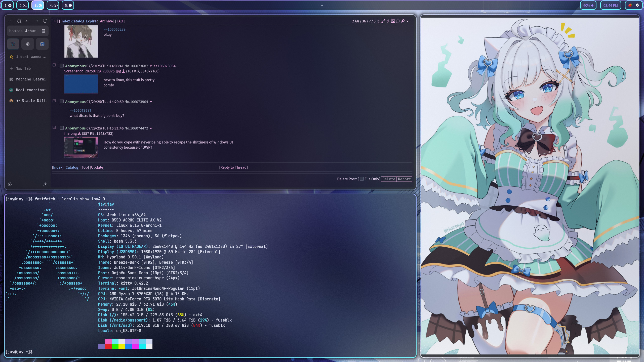Image resolution: width=644 pixels, height=362 pixels.
Task: Enable the File Only checkbox
Action: pyautogui.click(x=362, y=179)
